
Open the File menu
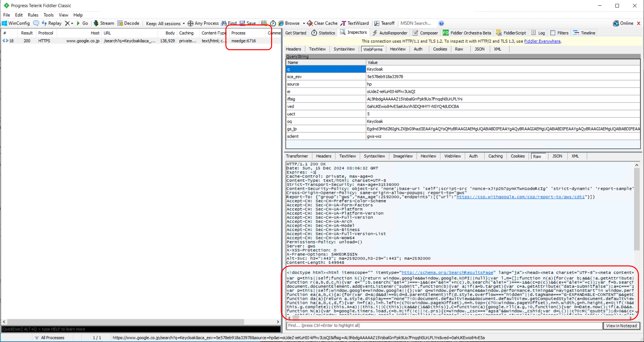pos(6,15)
